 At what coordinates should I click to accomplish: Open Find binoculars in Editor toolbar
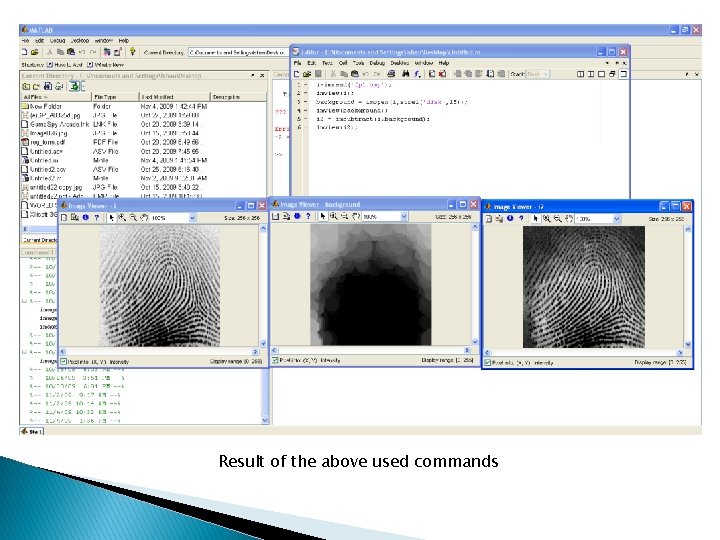coord(406,74)
